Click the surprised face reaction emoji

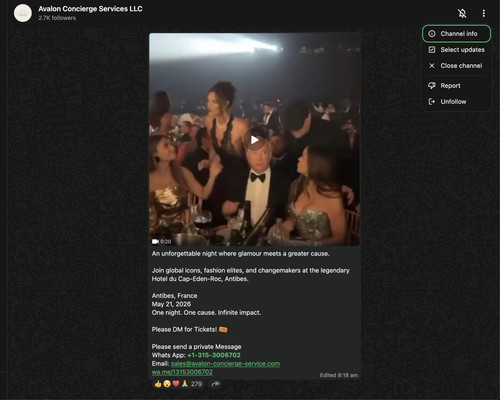(167, 384)
